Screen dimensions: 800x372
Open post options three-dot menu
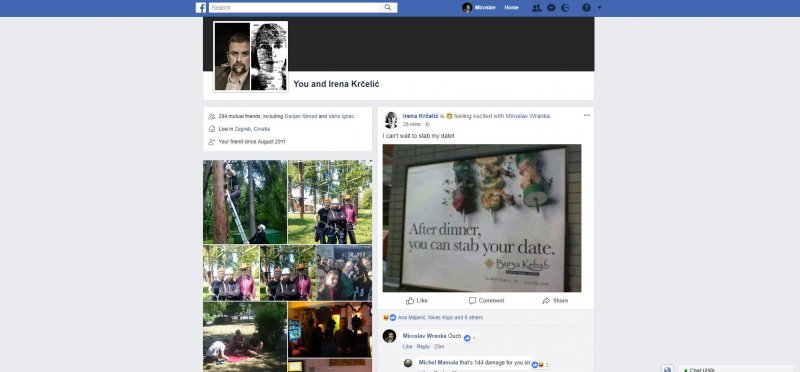tap(587, 115)
